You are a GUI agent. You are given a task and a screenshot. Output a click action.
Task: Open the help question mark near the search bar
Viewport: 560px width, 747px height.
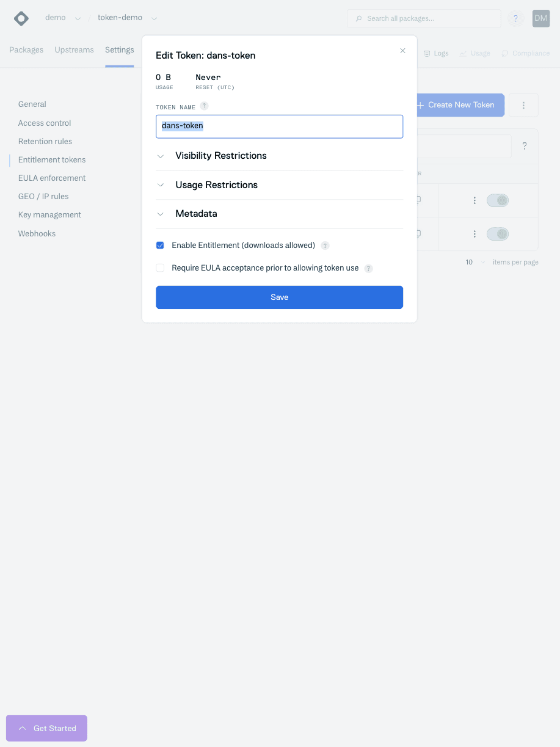click(515, 18)
